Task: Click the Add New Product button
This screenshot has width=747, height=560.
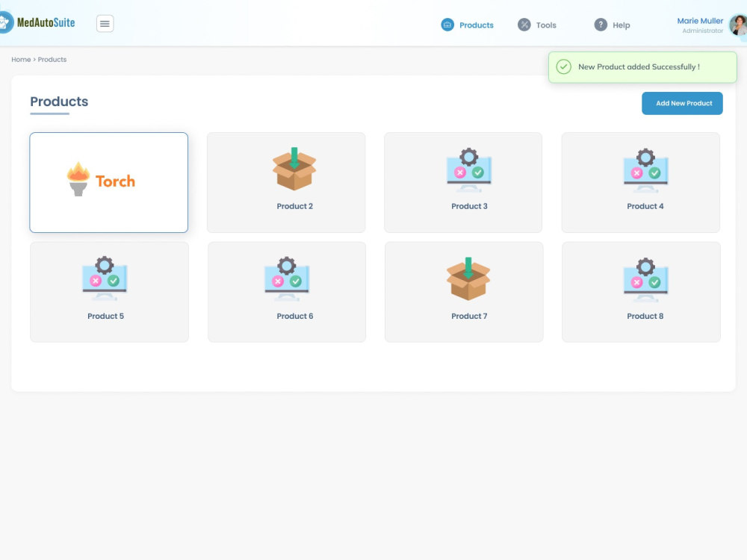Action: pos(682,103)
